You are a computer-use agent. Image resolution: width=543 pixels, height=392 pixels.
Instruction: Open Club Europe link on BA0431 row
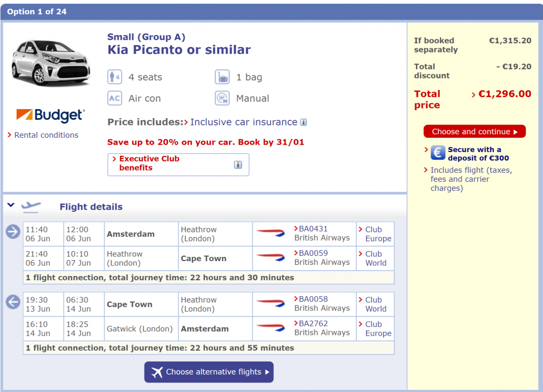point(378,234)
